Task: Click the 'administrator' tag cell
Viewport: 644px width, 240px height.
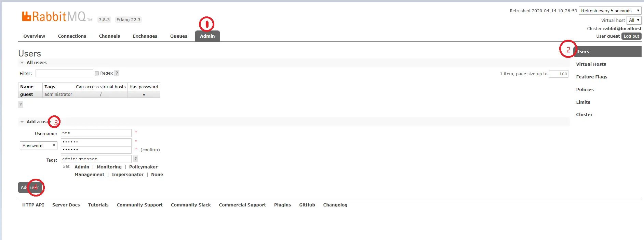Action: click(58, 94)
